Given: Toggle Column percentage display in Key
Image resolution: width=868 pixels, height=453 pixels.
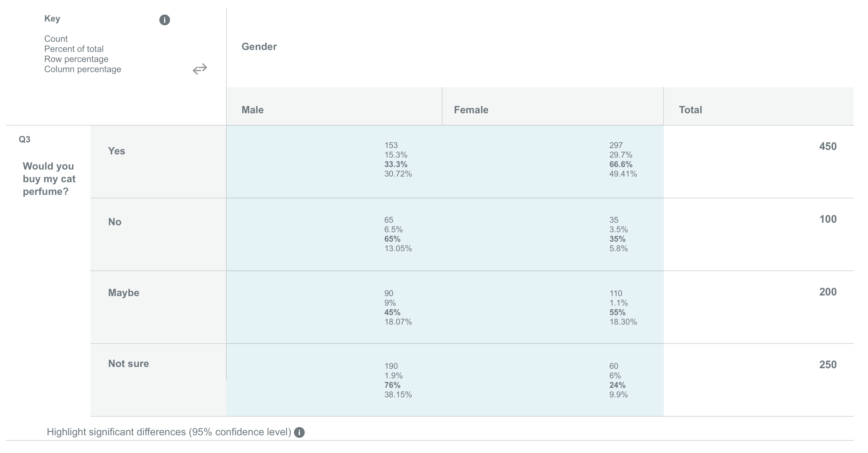Looking at the screenshot, I should click(x=83, y=69).
